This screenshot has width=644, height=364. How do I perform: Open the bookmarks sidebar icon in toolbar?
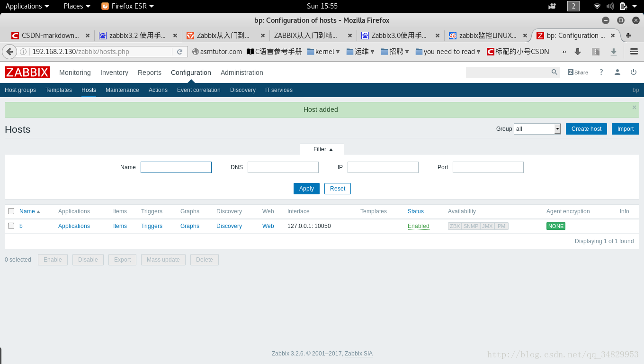596,52
